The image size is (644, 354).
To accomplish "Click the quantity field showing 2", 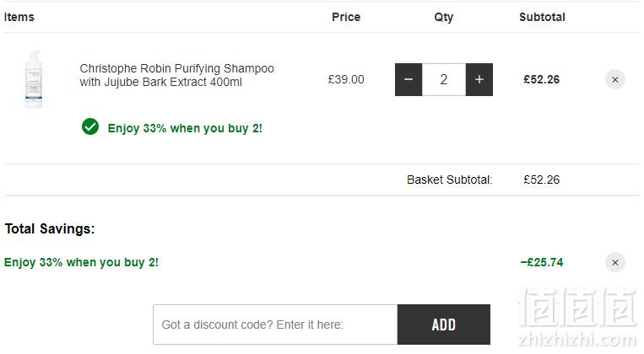I will point(444,79).
